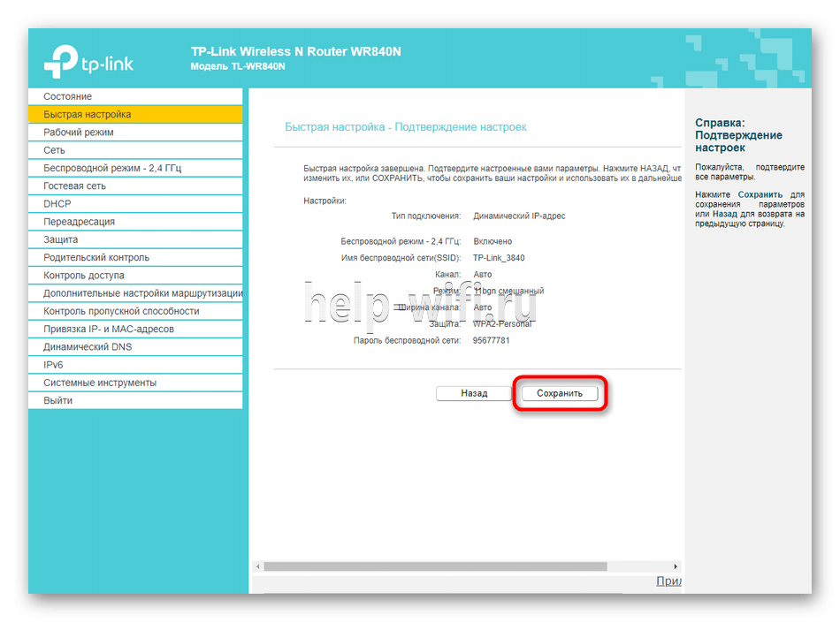Viewport: 840px width, 622px height.
Task: Open Переадресация section
Action: 135,222
